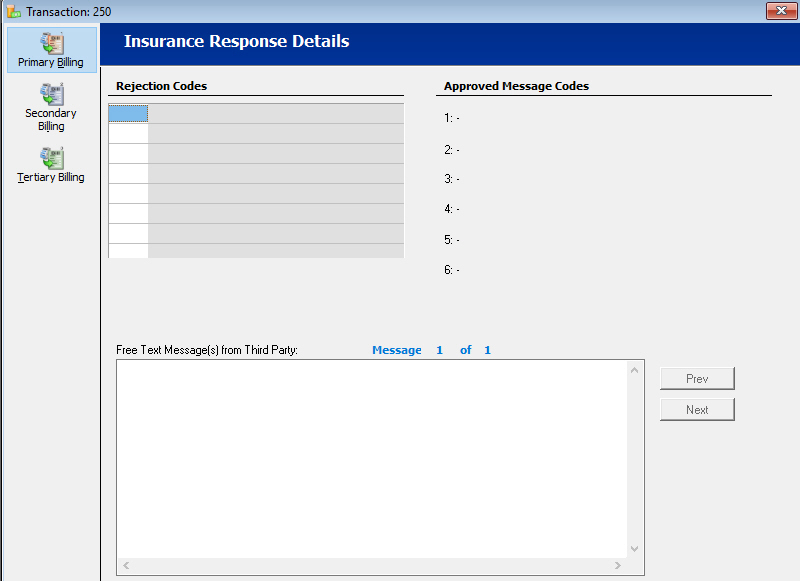Click the message box scroll up arrow
800x581 pixels.
tap(635, 371)
